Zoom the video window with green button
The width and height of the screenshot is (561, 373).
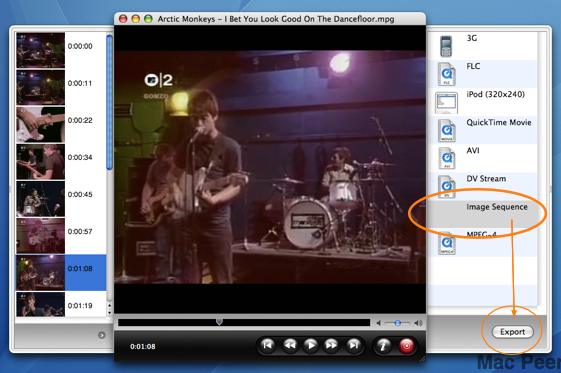pyautogui.click(x=148, y=19)
